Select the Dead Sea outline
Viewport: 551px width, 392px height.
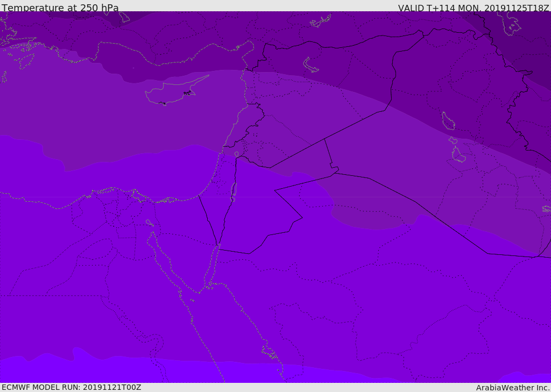233,191
